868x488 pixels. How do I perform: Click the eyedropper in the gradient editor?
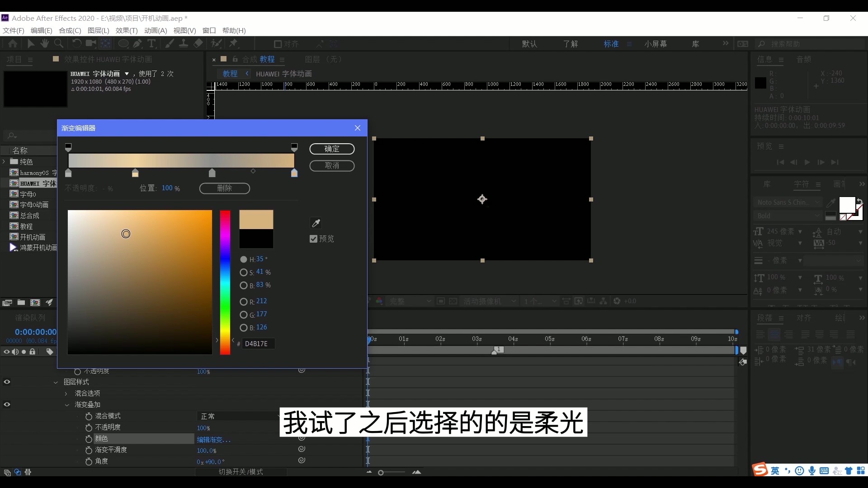316,223
